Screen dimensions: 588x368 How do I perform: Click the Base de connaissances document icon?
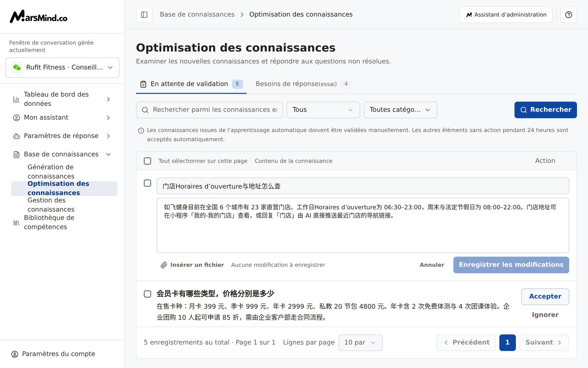coord(17,155)
